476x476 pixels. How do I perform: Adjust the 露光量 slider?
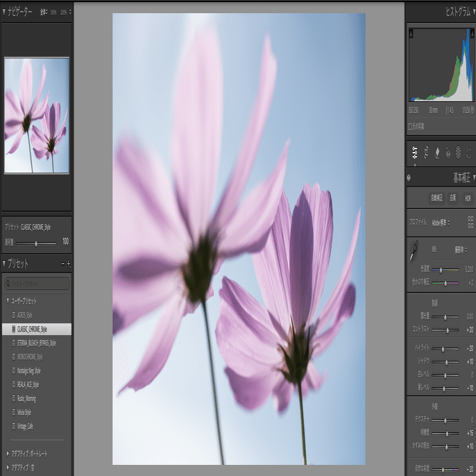(x=445, y=317)
